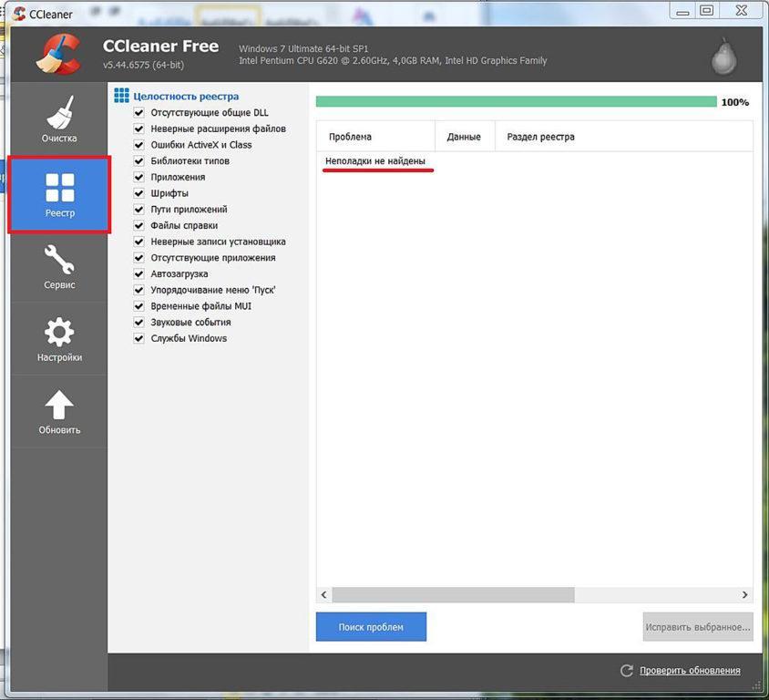Click the pear icon in header

coord(723,56)
